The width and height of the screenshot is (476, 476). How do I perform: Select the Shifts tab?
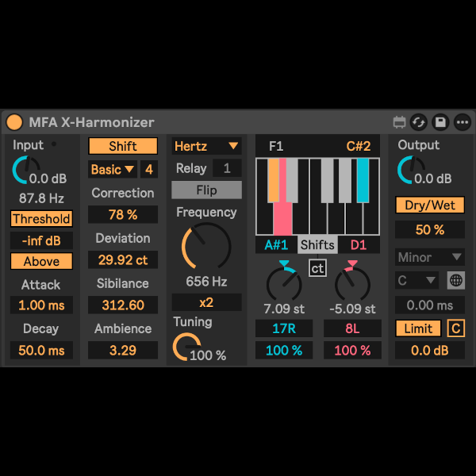317,245
